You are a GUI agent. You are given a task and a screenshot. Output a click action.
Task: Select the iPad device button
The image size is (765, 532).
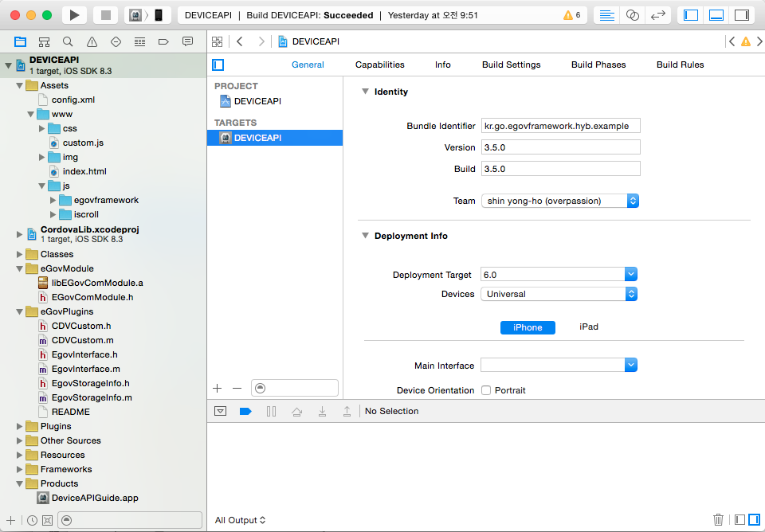tap(588, 327)
